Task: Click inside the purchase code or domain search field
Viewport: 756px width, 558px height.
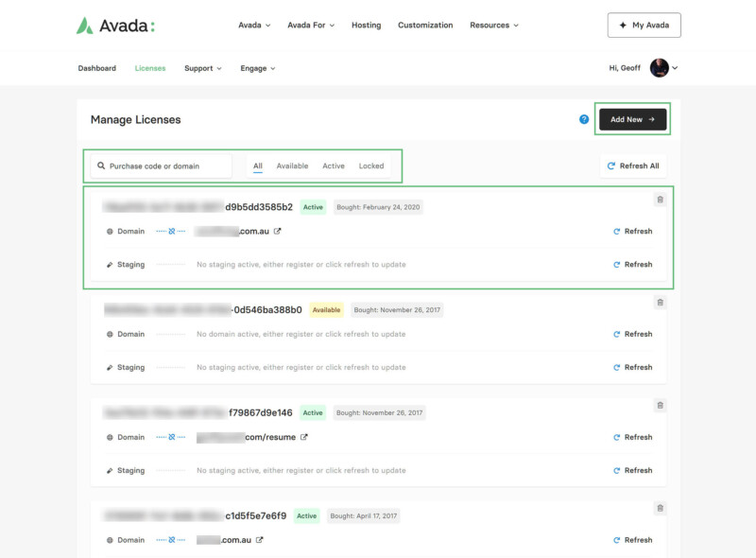Action: tap(161, 165)
